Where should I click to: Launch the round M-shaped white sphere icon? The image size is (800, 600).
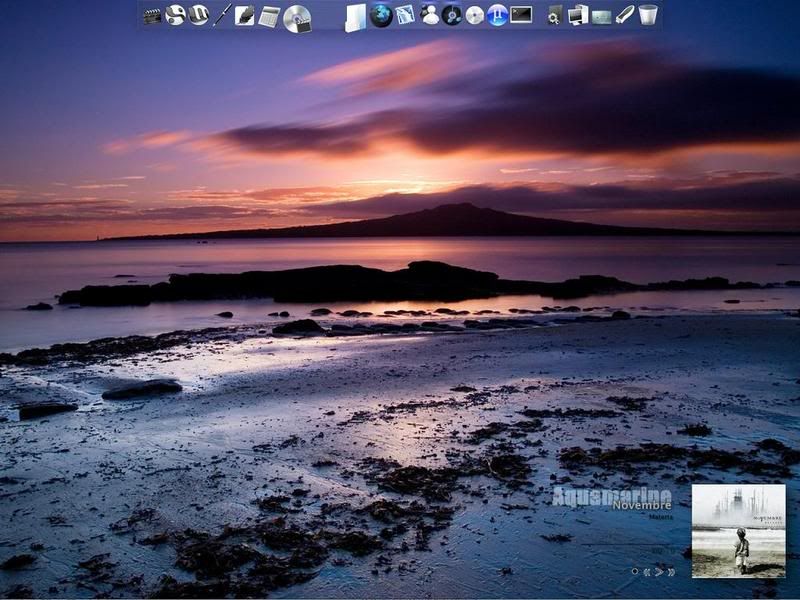coord(198,15)
